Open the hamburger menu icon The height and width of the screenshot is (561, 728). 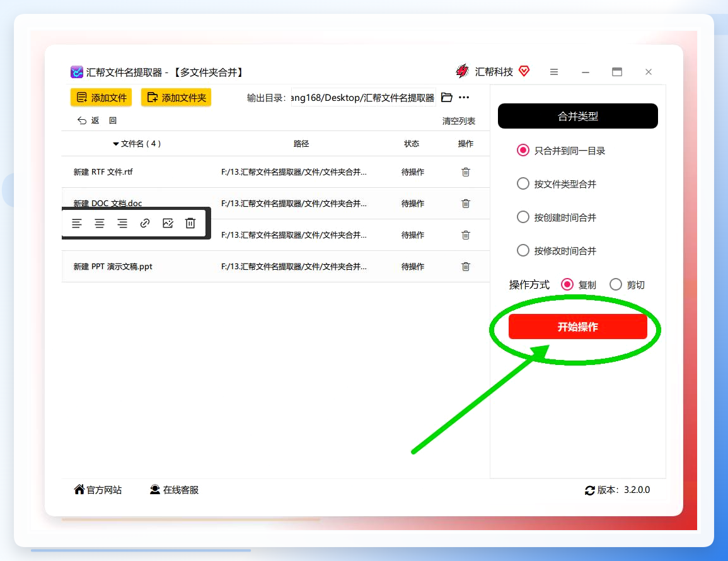(x=554, y=72)
